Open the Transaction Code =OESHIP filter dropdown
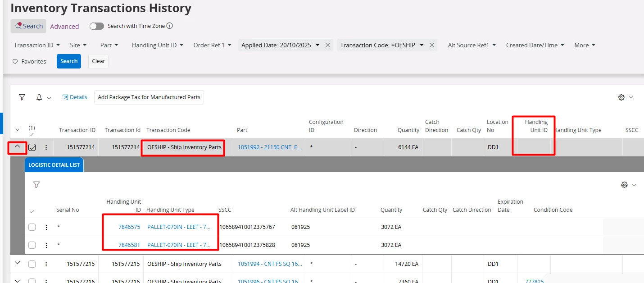This screenshot has width=644, height=283. click(382, 45)
